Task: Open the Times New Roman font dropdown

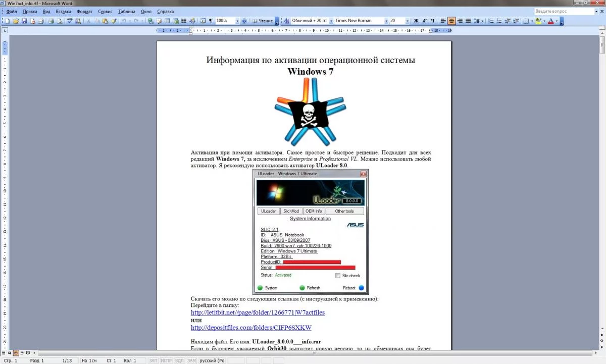Action: pyautogui.click(x=386, y=21)
